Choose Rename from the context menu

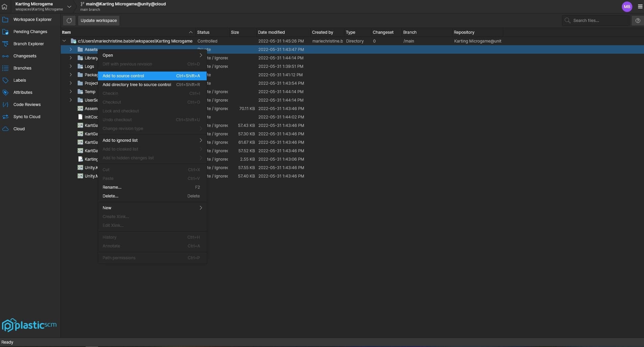tap(112, 187)
